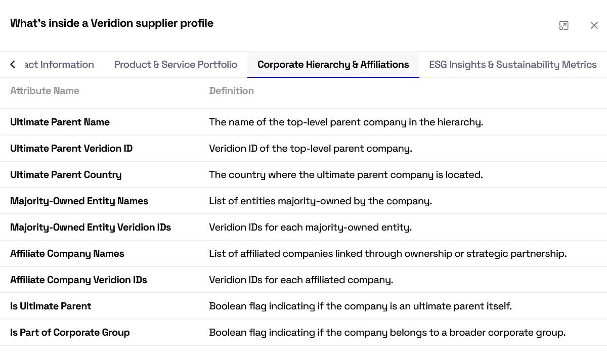Select Corporate Hierarchy & Affiliations tab

tap(333, 64)
